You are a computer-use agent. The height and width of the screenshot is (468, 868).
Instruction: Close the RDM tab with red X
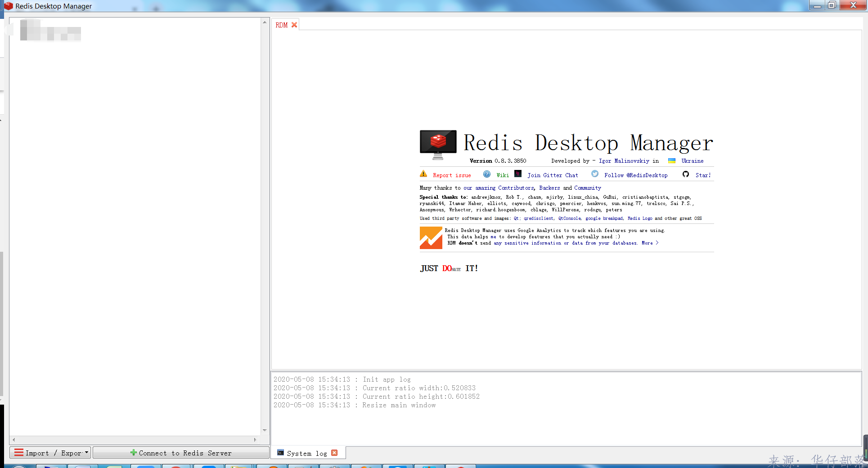294,25
